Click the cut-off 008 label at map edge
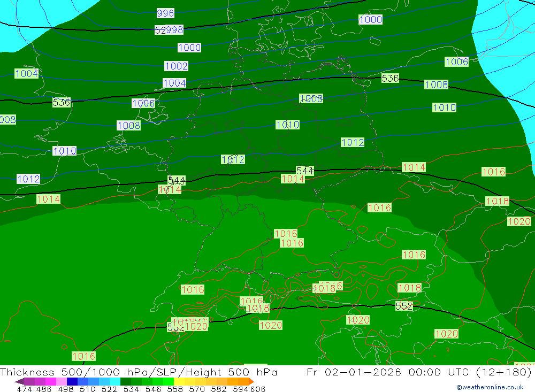 [8, 119]
